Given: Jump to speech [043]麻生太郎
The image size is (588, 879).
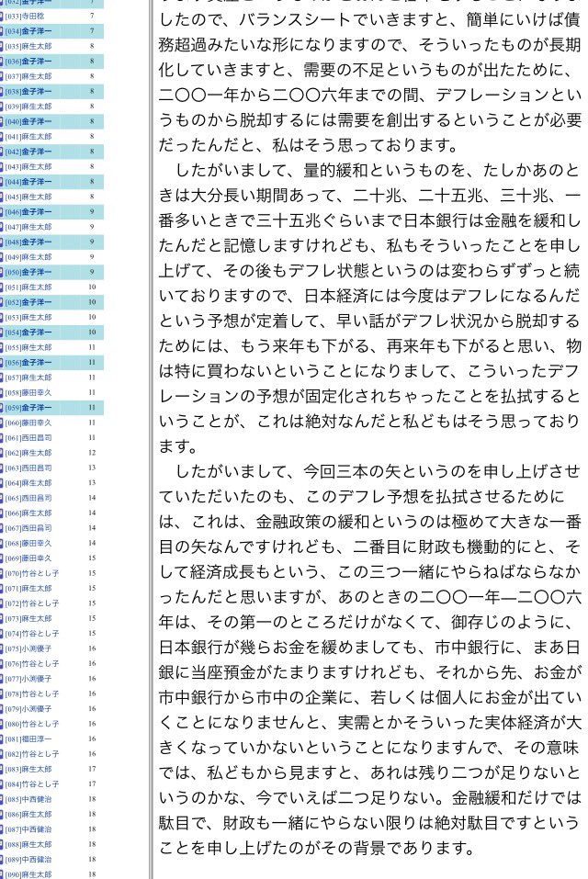Looking at the screenshot, I should coord(28,167).
